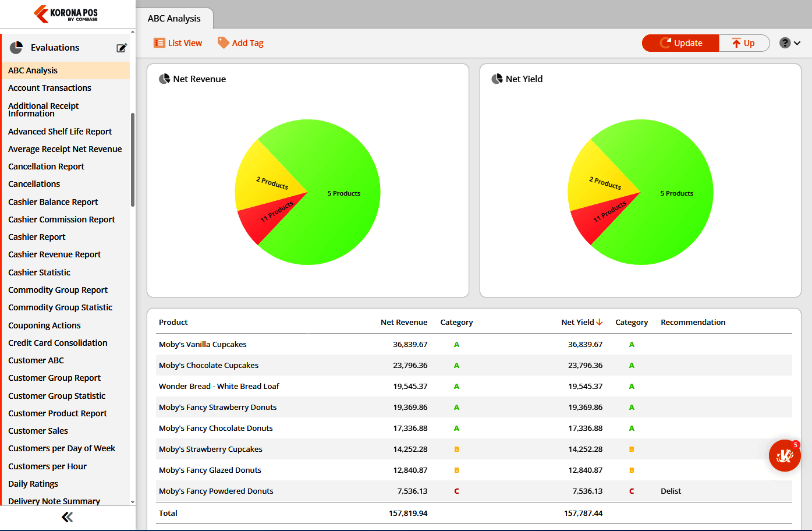Screen dimensions: 812x531
Task: Click the Up button
Action: (x=744, y=43)
